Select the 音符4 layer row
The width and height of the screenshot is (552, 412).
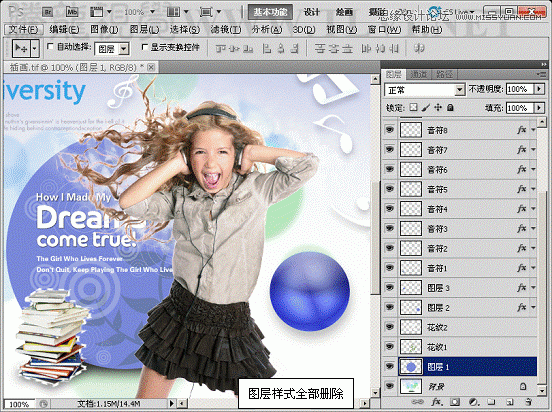[460, 209]
